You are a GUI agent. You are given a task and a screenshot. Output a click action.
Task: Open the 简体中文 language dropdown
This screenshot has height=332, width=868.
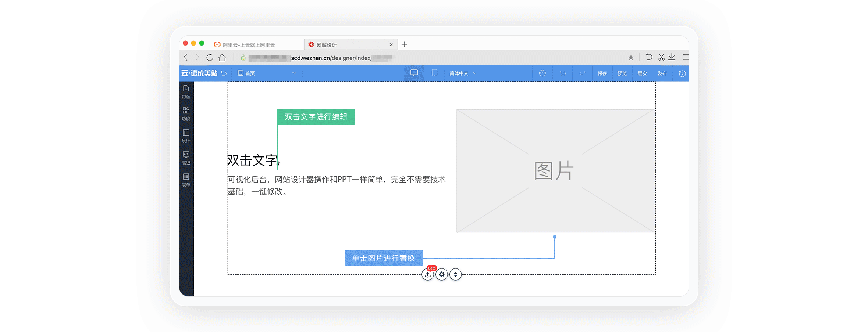(463, 73)
